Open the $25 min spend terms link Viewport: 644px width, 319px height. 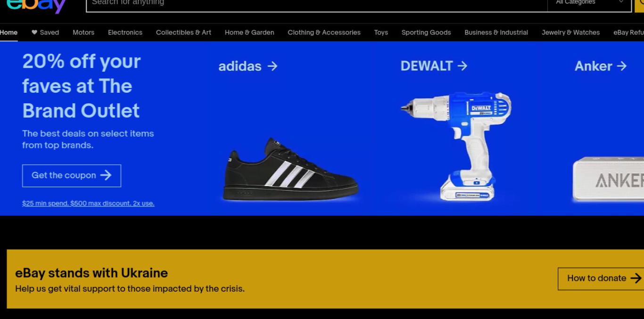pos(88,204)
